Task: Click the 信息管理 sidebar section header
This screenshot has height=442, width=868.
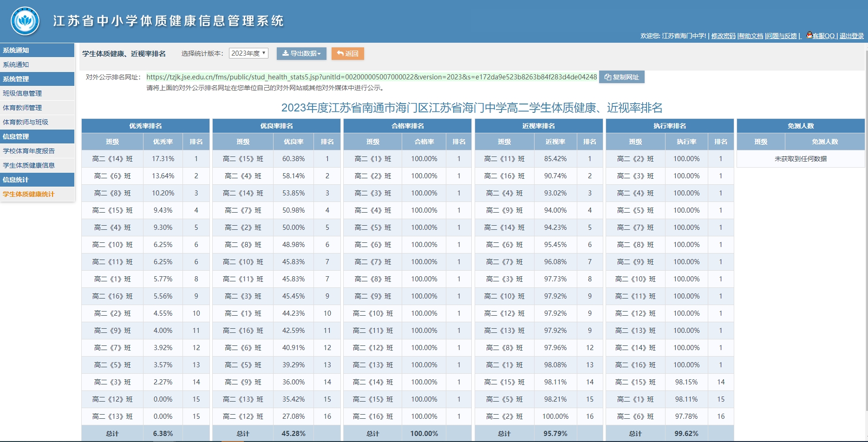Action: coord(37,136)
